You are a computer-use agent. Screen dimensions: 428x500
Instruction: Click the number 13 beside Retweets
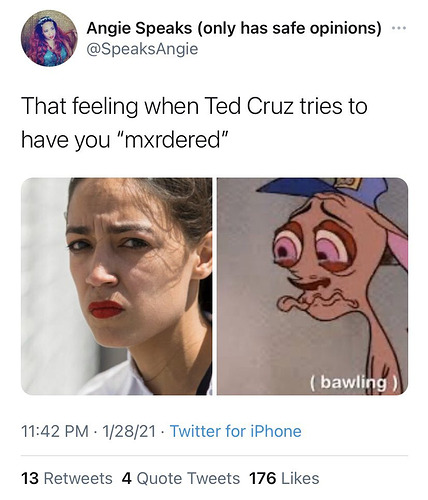(30, 478)
